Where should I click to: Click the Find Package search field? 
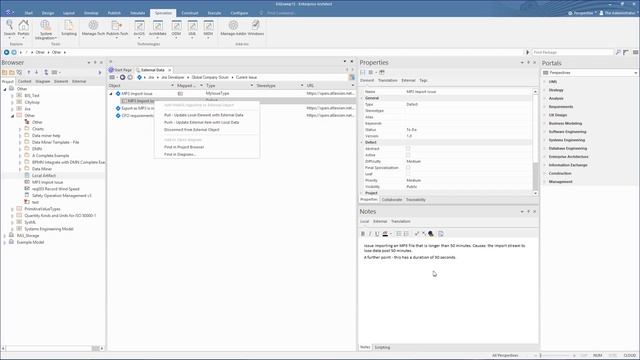pyautogui.click(x=572, y=52)
